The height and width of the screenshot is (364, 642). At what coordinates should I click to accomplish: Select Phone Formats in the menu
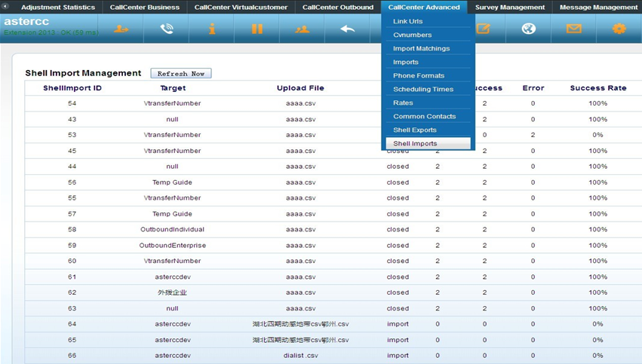(x=428, y=75)
